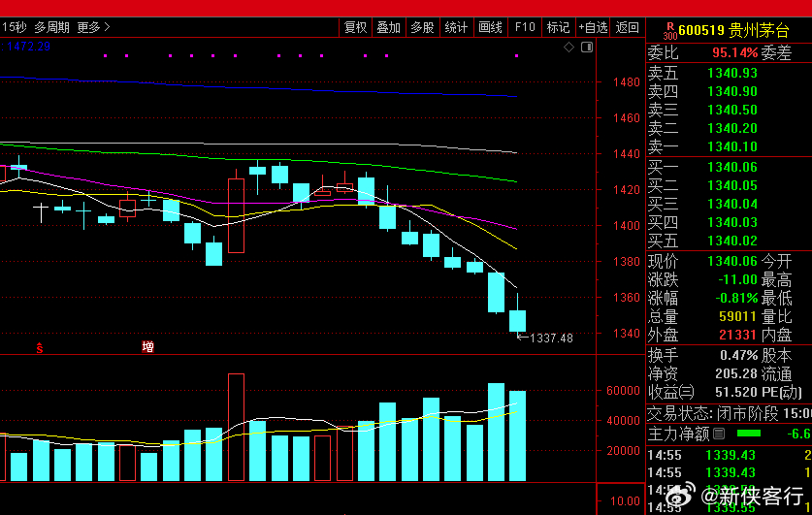Select the 15秒 period
This screenshot has width=812, height=515.
point(14,27)
